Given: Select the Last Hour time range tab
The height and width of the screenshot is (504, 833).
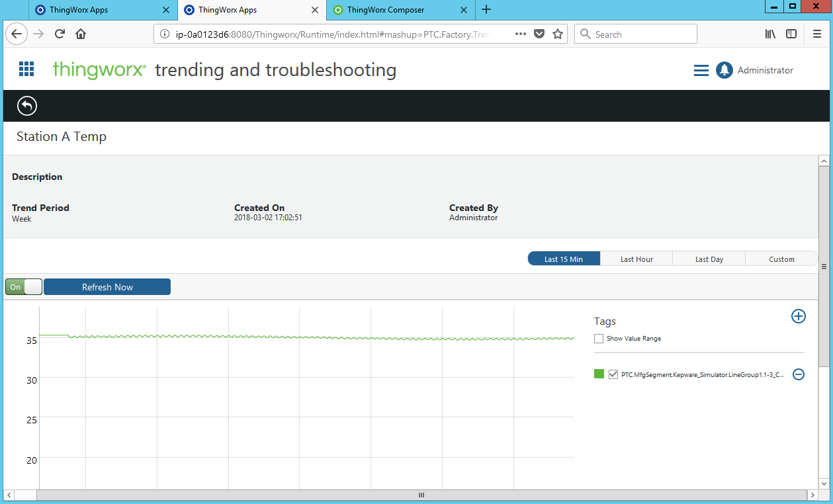Looking at the screenshot, I should tap(636, 259).
